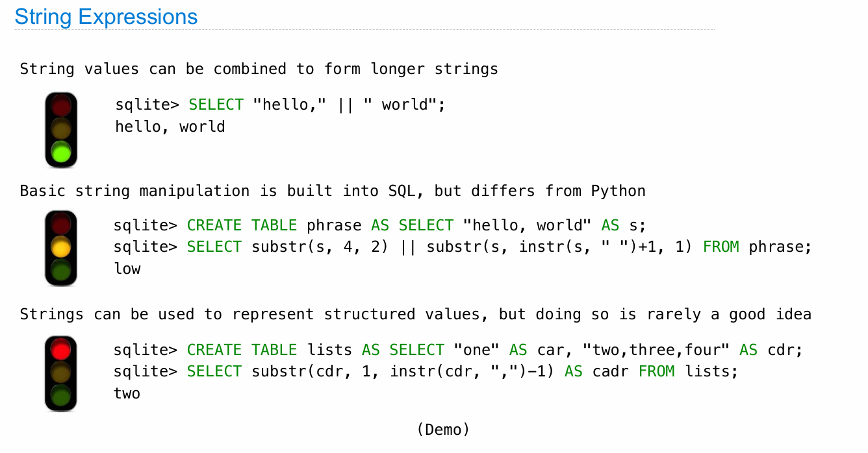868x453 pixels.
Task: Click the glowing green light bulb
Action: [x=61, y=153]
